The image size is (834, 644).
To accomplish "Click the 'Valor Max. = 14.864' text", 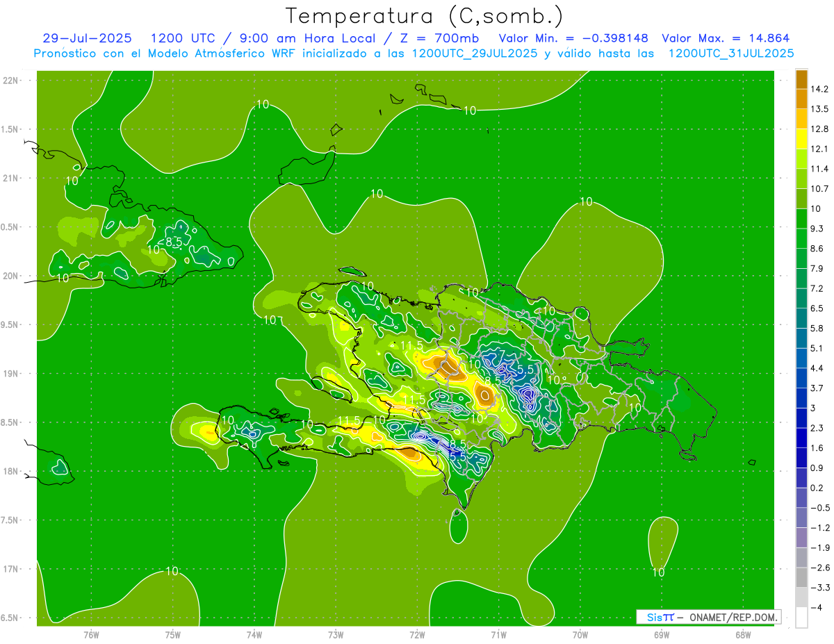I will tap(726, 38).
